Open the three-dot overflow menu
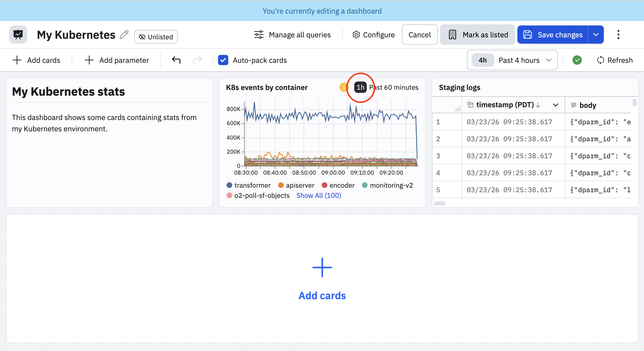Viewport: 644px width, 351px height. click(x=618, y=35)
